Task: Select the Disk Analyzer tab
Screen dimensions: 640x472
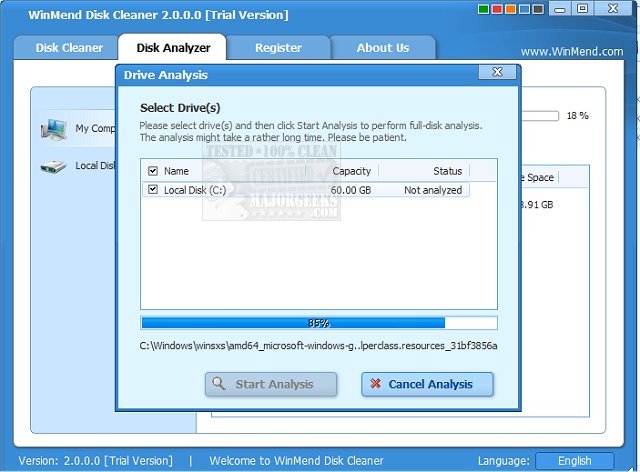Action: [173, 48]
